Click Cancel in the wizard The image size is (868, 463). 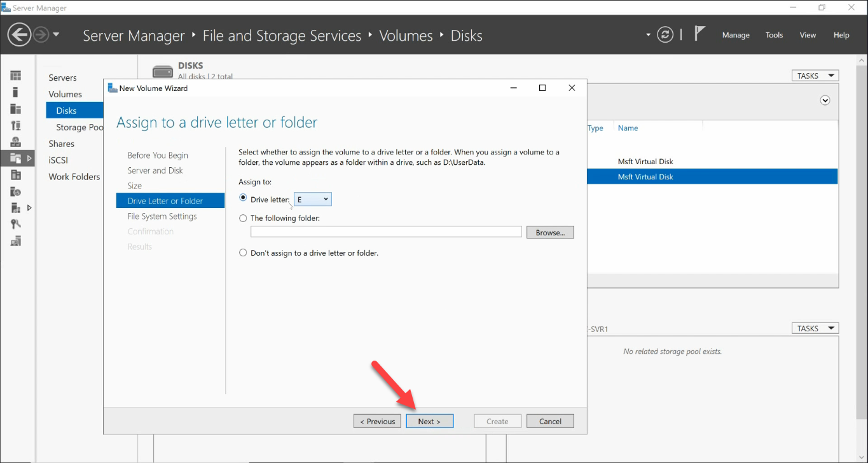pos(550,421)
